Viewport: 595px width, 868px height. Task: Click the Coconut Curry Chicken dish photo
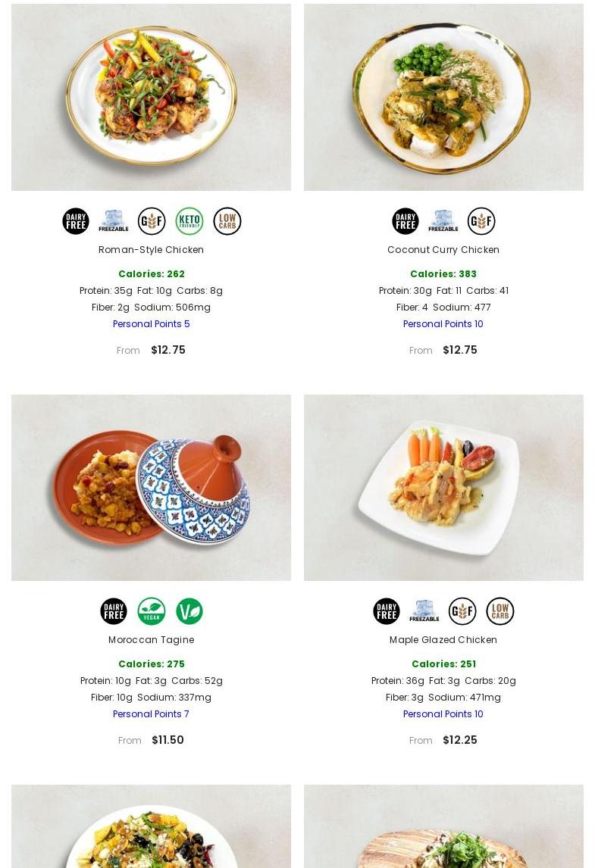443,98
